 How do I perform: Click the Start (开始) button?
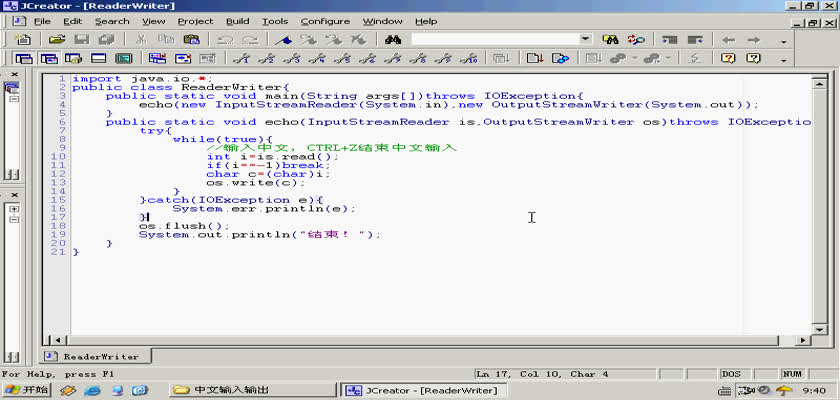click(26, 390)
